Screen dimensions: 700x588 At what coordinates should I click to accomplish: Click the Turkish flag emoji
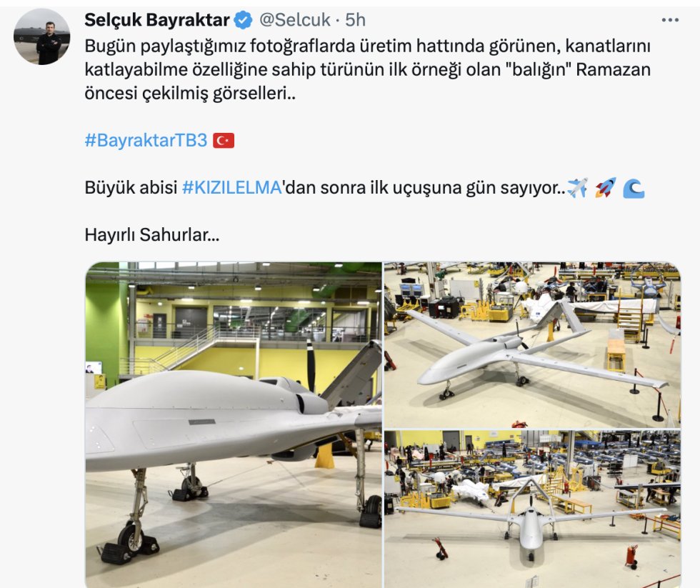[224, 141]
